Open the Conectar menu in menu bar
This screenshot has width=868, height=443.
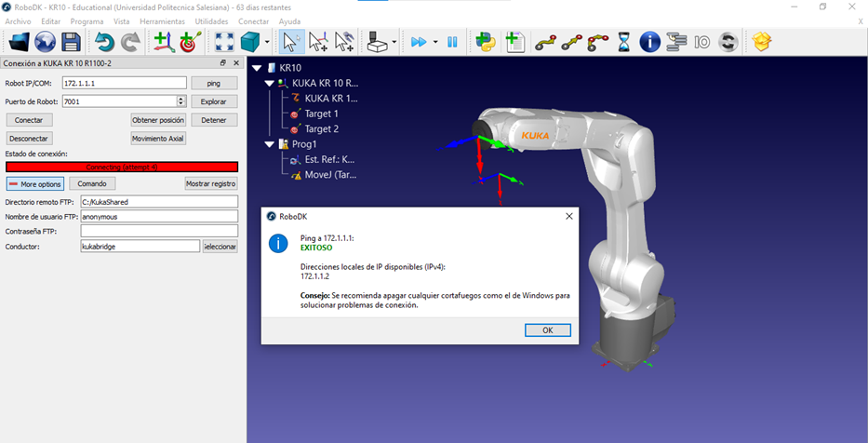(253, 20)
